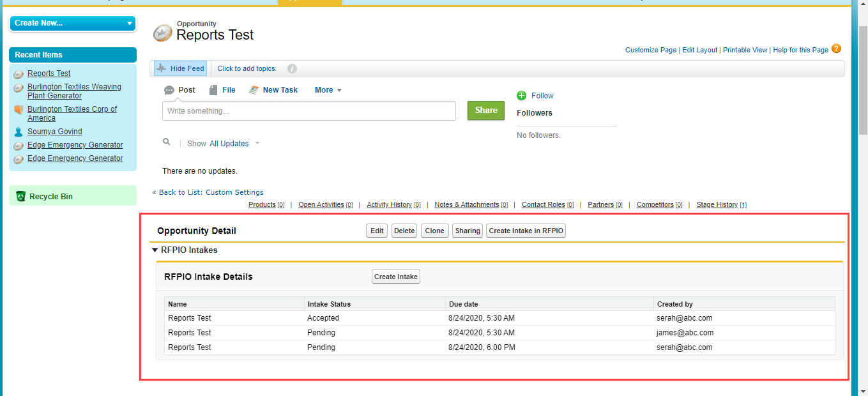This screenshot has width=868, height=396.
Task: Click the opportunity icon beside Reports Test title
Action: 164,33
